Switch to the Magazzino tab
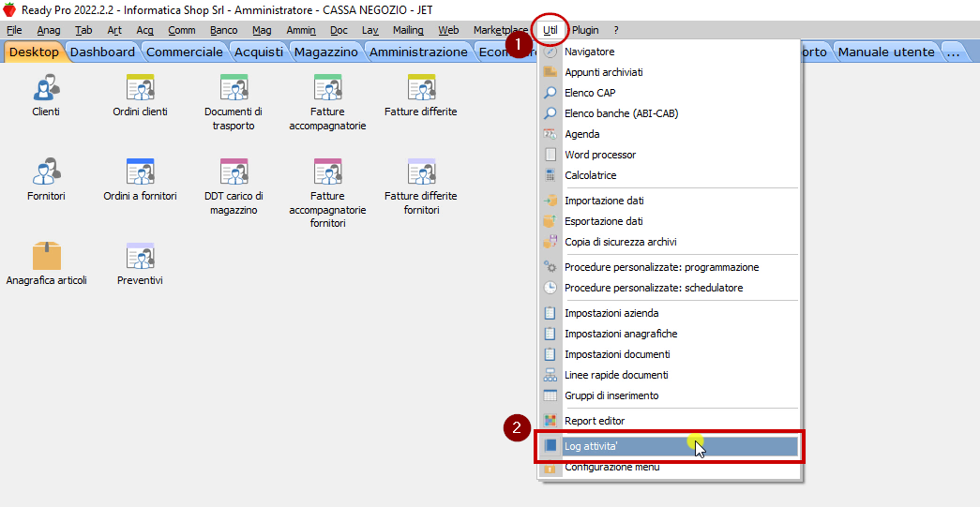 coord(325,52)
